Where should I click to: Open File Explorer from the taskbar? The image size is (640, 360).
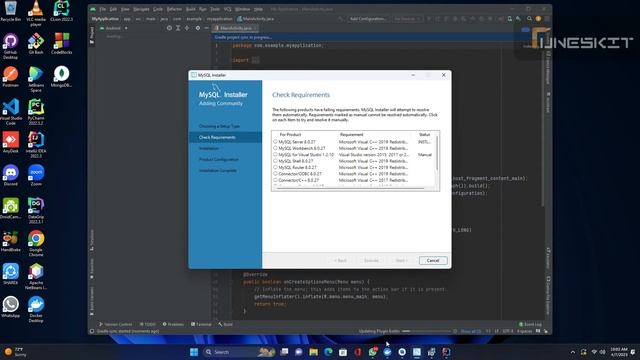313,352
